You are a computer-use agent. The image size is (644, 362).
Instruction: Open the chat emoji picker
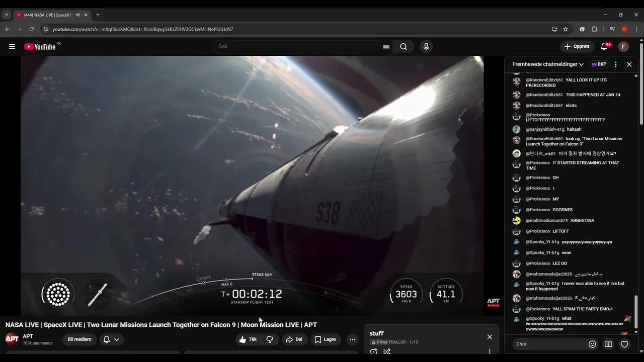(592, 344)
